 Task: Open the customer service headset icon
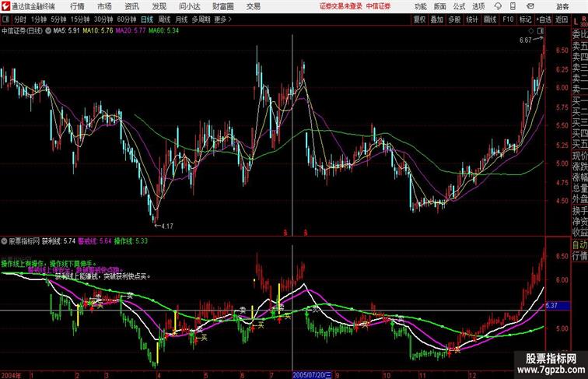tap(498, 6)
